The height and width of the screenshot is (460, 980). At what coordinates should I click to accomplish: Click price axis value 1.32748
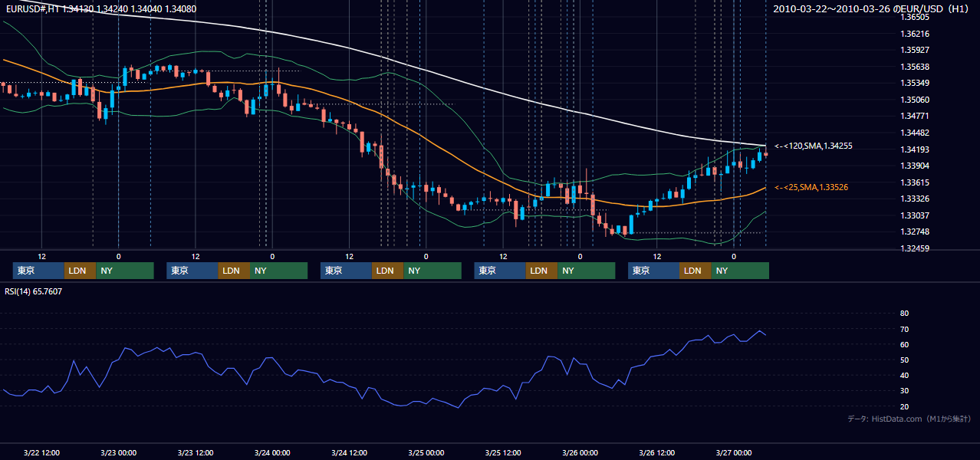pos(915,232)
